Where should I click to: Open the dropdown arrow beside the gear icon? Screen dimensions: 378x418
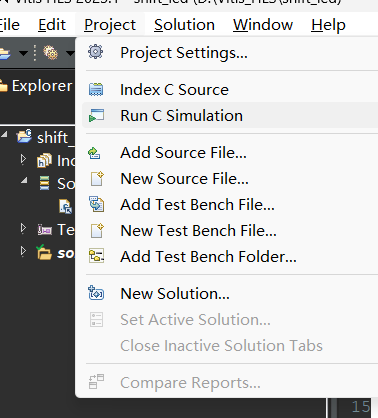click(70, 53)
